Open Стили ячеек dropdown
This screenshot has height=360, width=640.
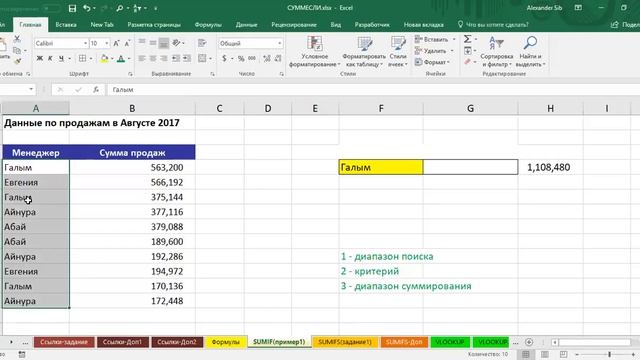pyautogui.click(x=398, y=52)
